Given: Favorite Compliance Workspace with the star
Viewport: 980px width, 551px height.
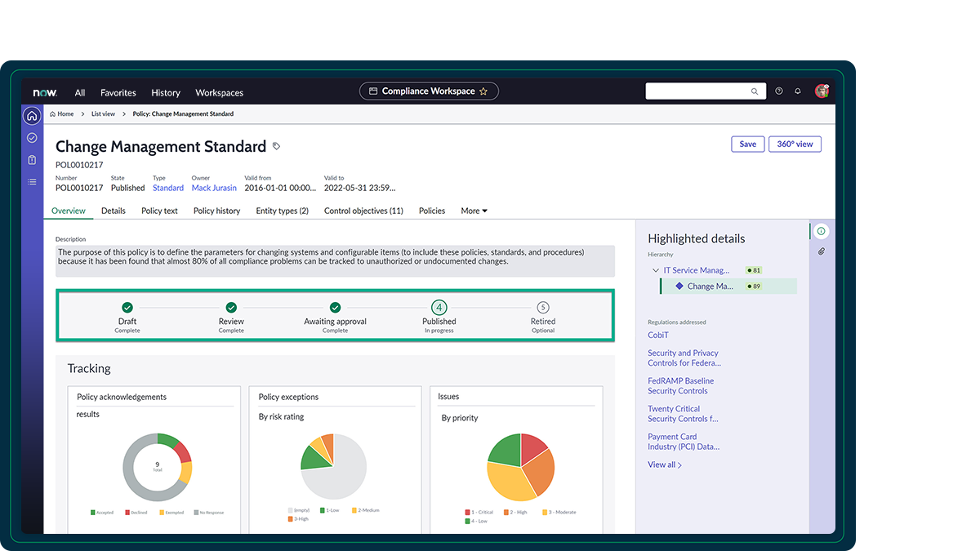Looking at the screenshot, I should tap(483, 91).
